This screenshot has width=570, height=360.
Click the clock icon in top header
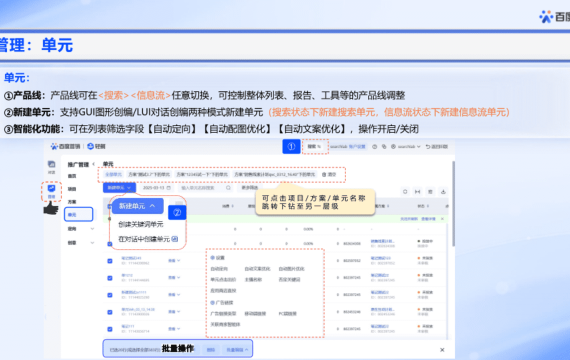pyautogui.click(x=374, y=147)
